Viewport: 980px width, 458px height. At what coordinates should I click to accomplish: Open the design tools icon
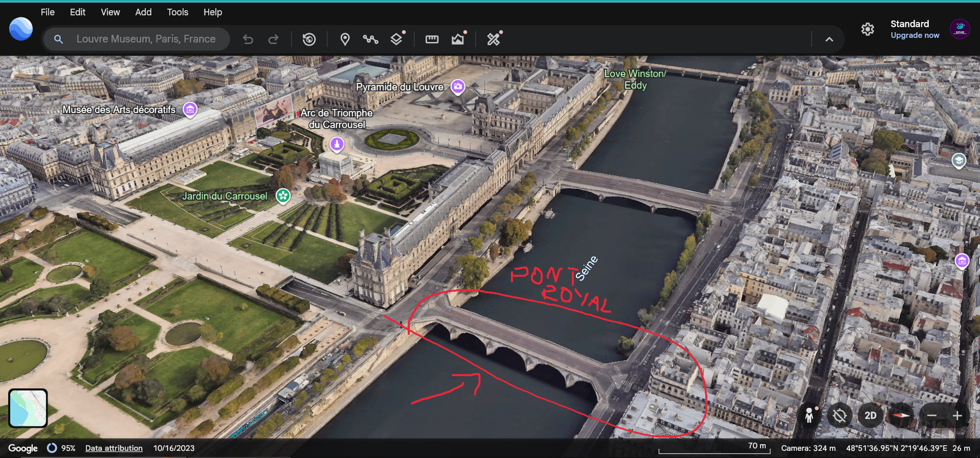point(494,39)
